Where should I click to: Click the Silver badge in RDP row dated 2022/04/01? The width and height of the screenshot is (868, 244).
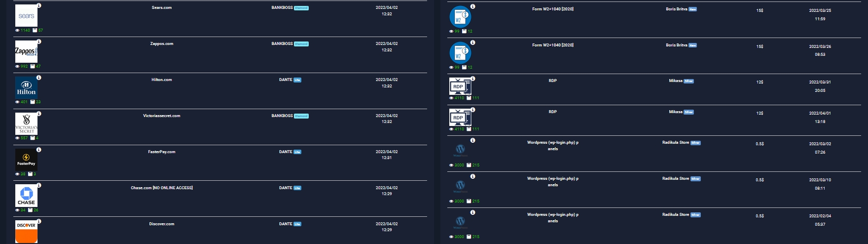pyautogui.click(x=689, y=112)
